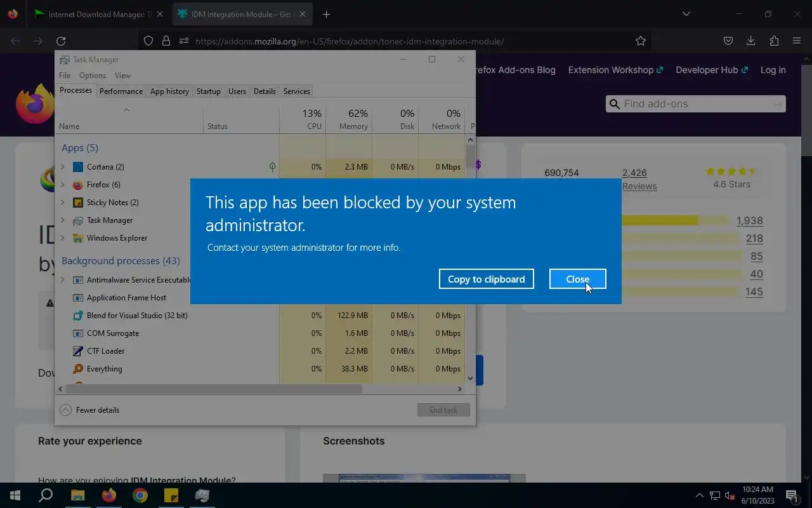Bookmark this page with star icon
Image resolution: width=812 pixels, height=508 pixels.
coord(641,41)
